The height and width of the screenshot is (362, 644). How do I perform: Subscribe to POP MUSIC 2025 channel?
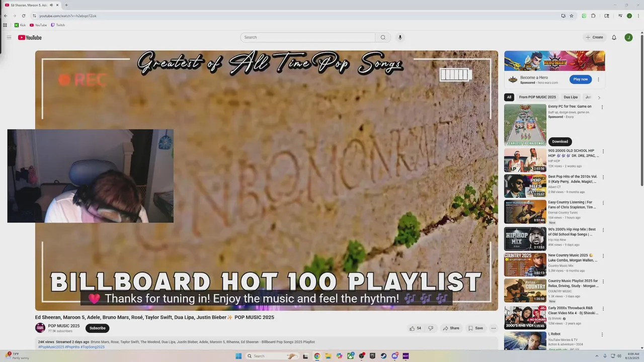(98, 328)
